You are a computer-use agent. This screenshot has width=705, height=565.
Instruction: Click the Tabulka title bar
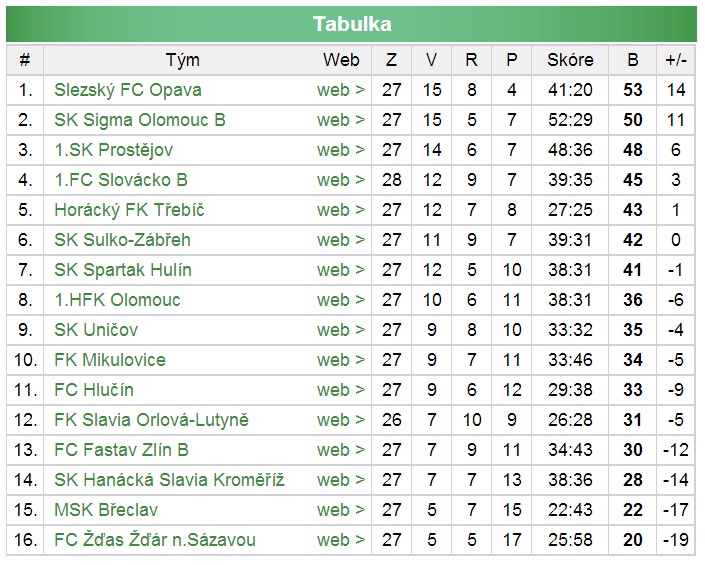point(352,24)
